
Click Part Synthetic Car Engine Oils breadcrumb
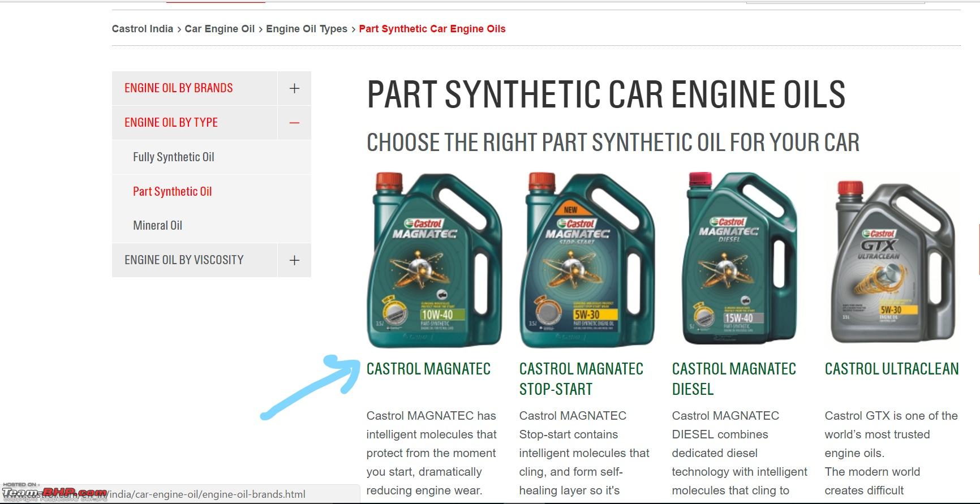coord(432,29)
